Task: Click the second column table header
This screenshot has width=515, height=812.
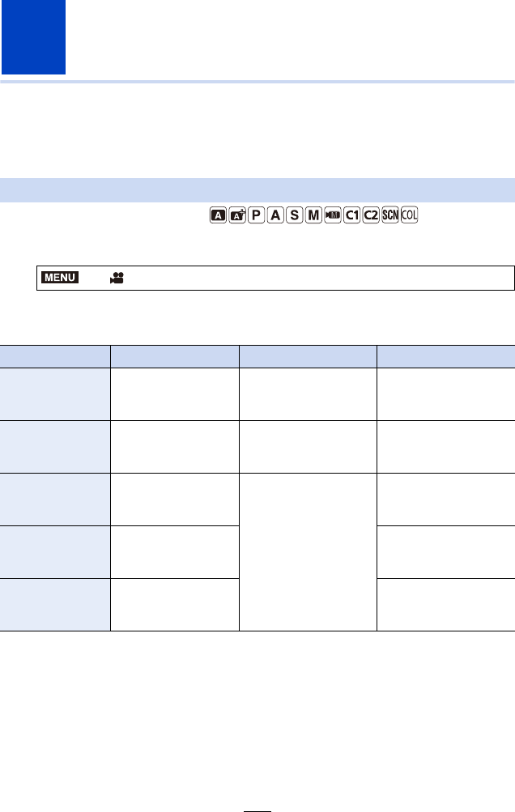Action: (x=174, y=355)
